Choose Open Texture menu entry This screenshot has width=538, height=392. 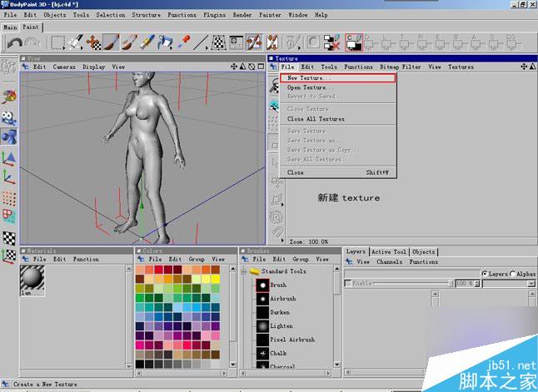(337, 87)
